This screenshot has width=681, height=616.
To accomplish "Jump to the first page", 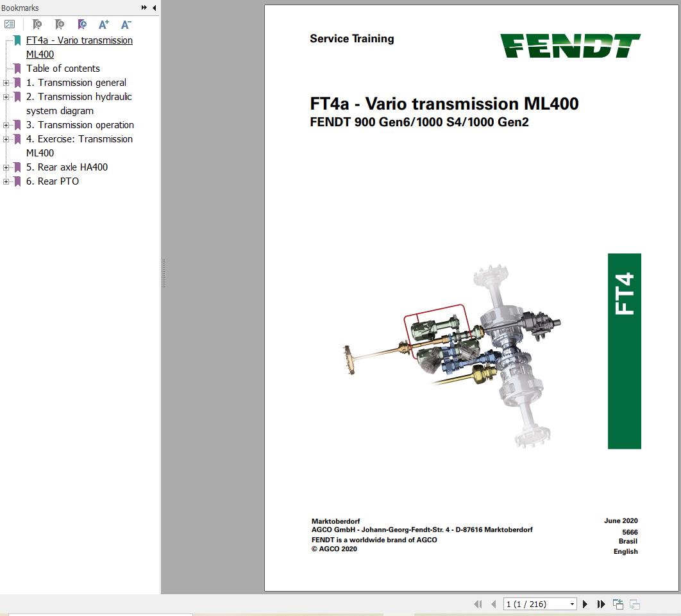I will (x=478, y=604).
